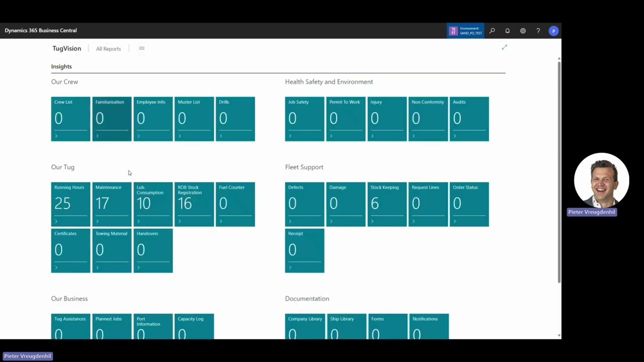Viewport: 644px width, 362px height.
Task: Open the Company Library tile
Action: click(304, 326)
